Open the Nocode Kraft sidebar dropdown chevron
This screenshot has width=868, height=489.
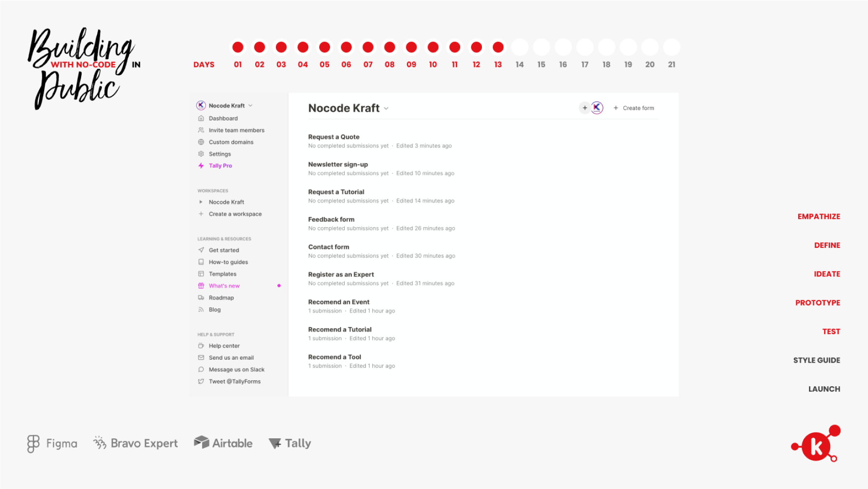click(250, 105)
